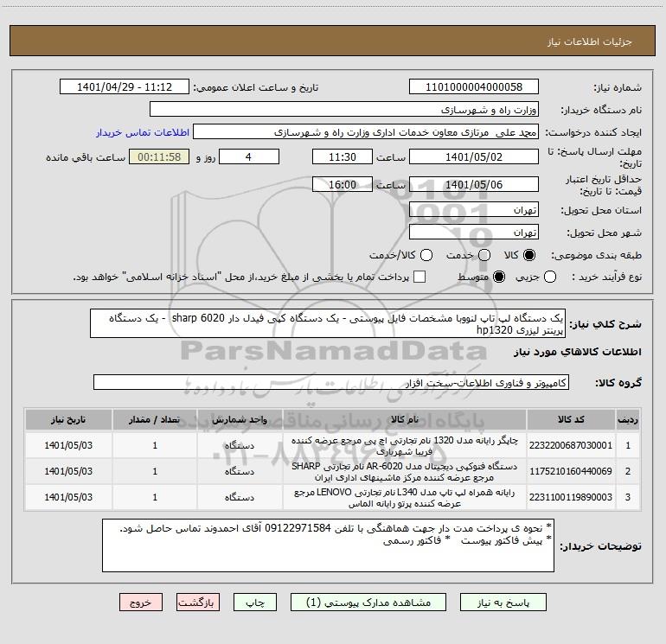
Task: Click the واحد شمارش column header
Action: click(240, 420)
